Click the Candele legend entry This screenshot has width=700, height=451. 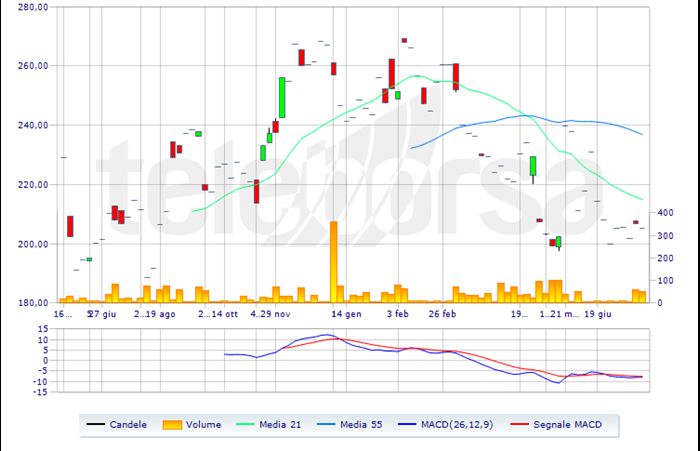coord(116,425)
